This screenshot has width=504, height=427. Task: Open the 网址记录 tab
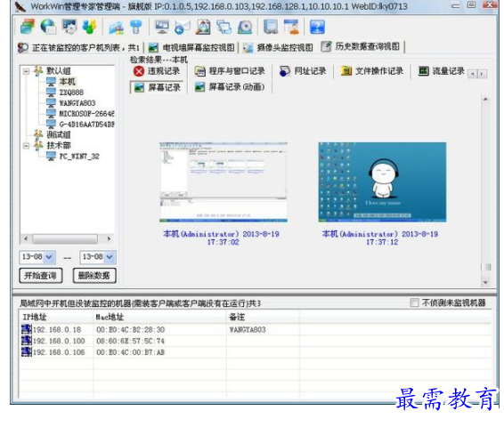coord(303,71)
